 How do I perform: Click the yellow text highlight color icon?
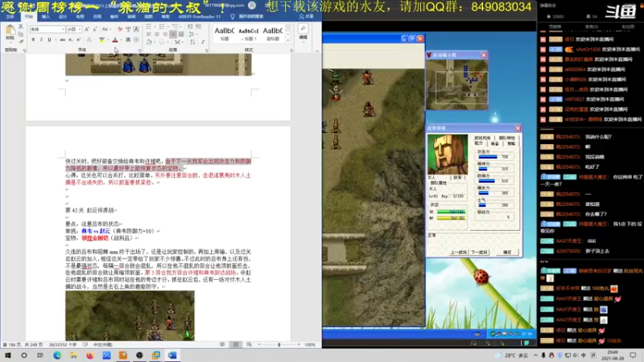[x=102, y=39]
